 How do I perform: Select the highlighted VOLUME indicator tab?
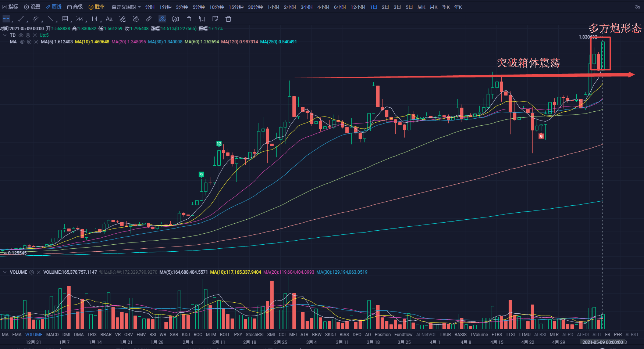pyautogui.click(x=34, y=335)
